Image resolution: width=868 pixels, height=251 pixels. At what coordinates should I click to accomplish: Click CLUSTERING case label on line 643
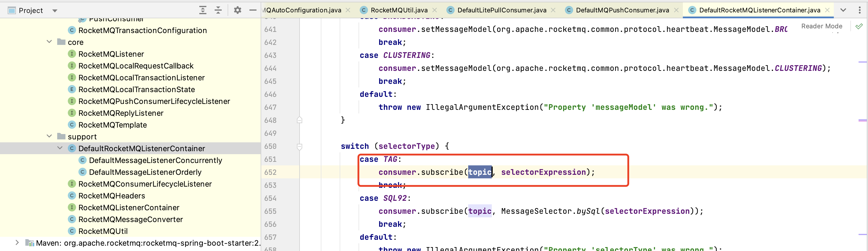(x=407, y=55)
